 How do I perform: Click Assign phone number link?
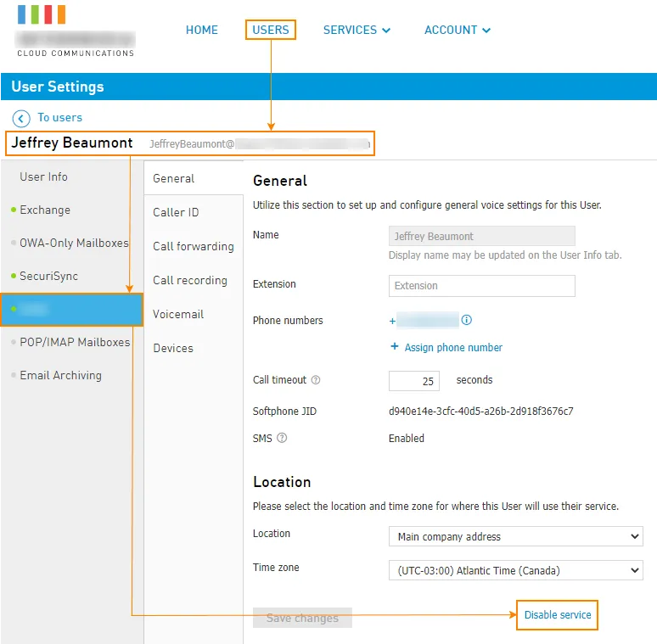click(453, 348)
